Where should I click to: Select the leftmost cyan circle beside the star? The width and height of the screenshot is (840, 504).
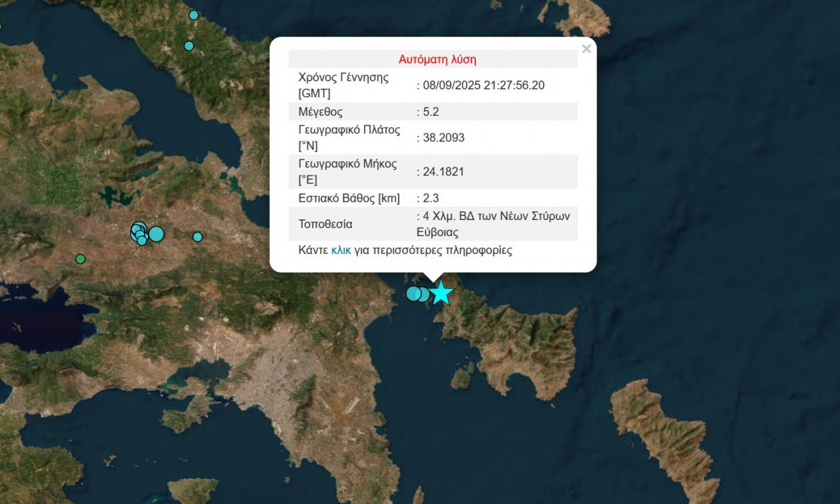click(x=413, y=293)
